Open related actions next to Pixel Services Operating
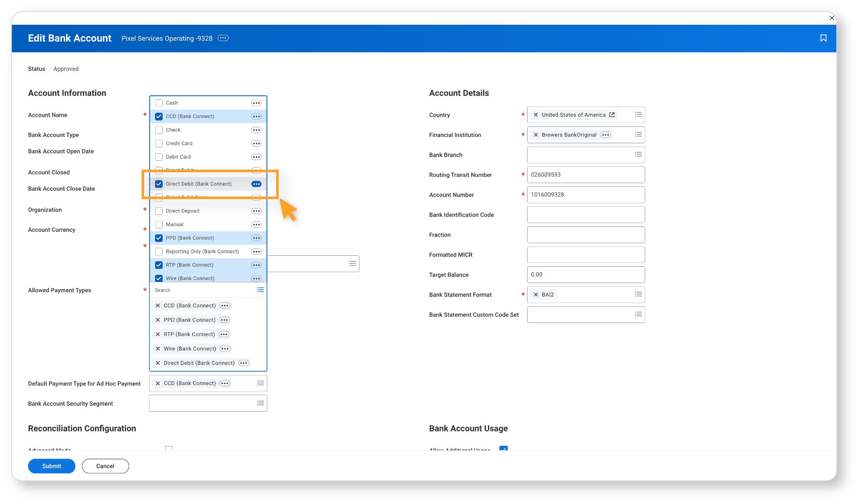Screen dimensions: 860x504 coord(223,38)
